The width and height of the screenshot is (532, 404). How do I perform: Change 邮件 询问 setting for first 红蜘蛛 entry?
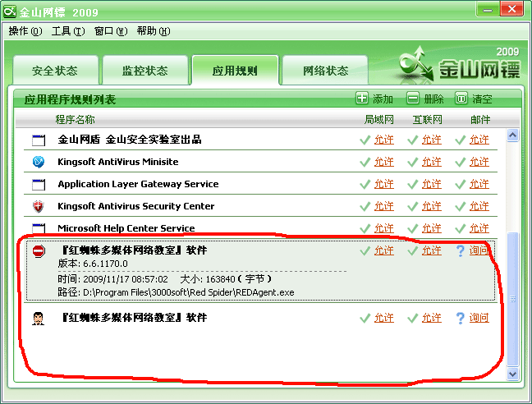pos(479,250)
